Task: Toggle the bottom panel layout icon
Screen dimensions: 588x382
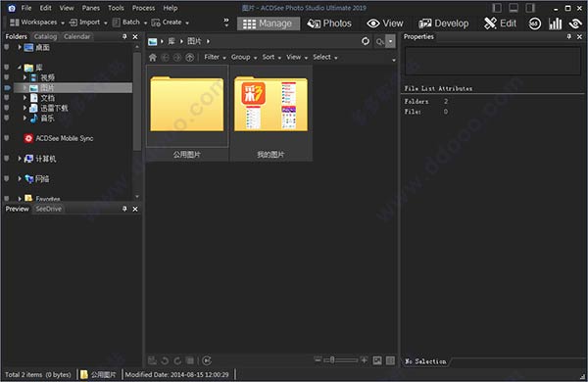Action: 514,8
